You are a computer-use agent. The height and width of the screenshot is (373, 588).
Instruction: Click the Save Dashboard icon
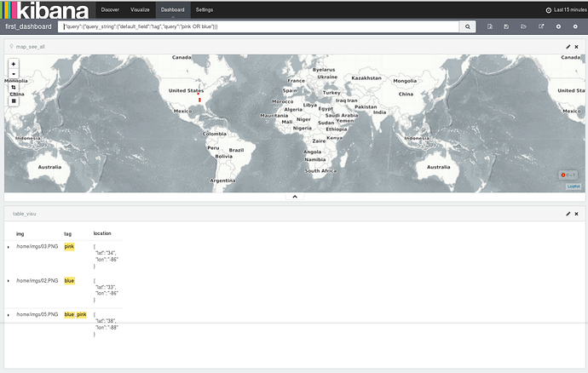coord(506,26)
